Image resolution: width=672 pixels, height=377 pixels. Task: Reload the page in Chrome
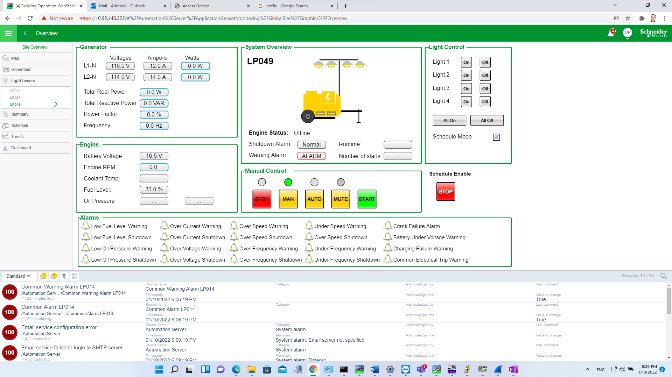coord(30,18)
